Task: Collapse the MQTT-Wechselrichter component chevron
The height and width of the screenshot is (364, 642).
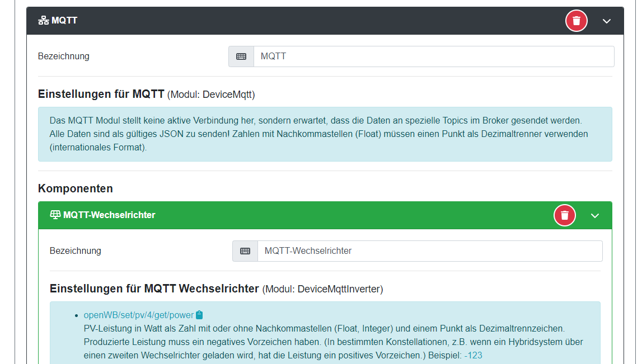Action: point(595,215)
